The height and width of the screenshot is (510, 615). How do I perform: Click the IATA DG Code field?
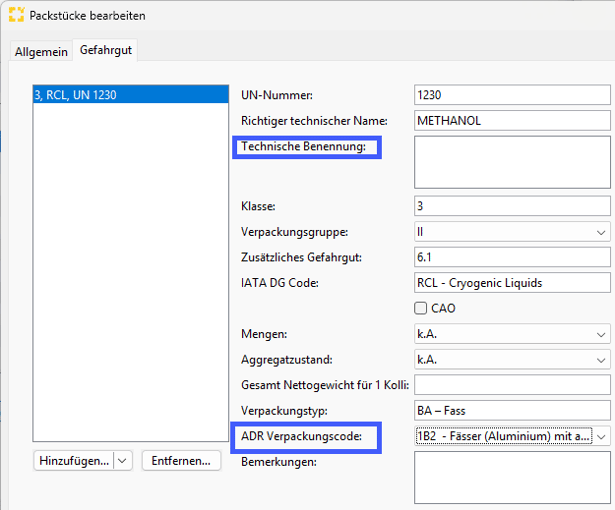pyautogui.click(x=511, y=283)
